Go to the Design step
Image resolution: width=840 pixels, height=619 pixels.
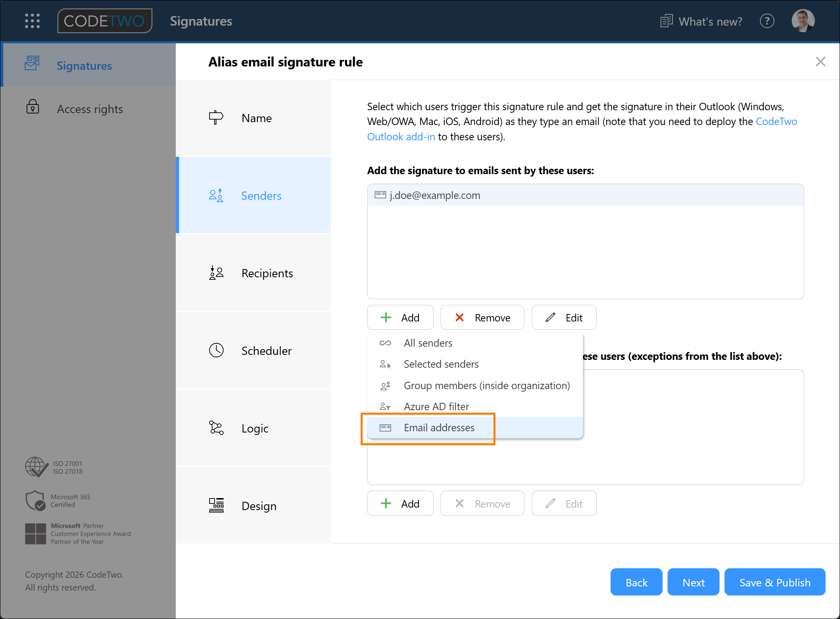[253, 506]
